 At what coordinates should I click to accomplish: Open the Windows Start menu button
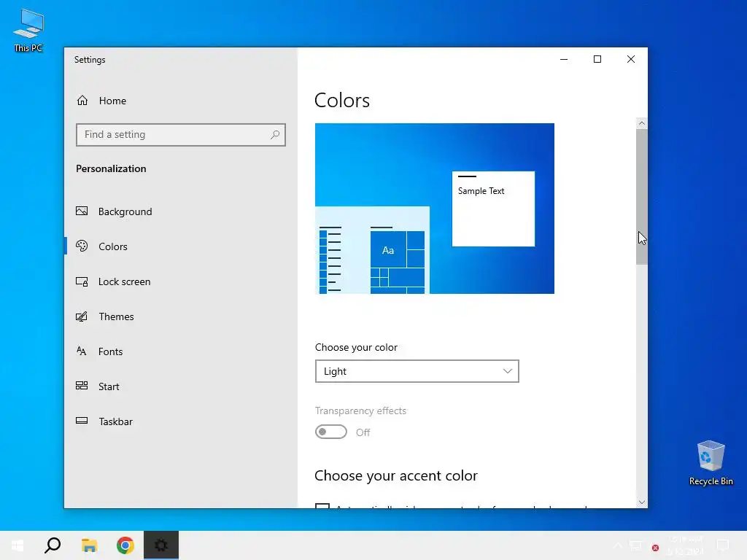pos(18,545)
